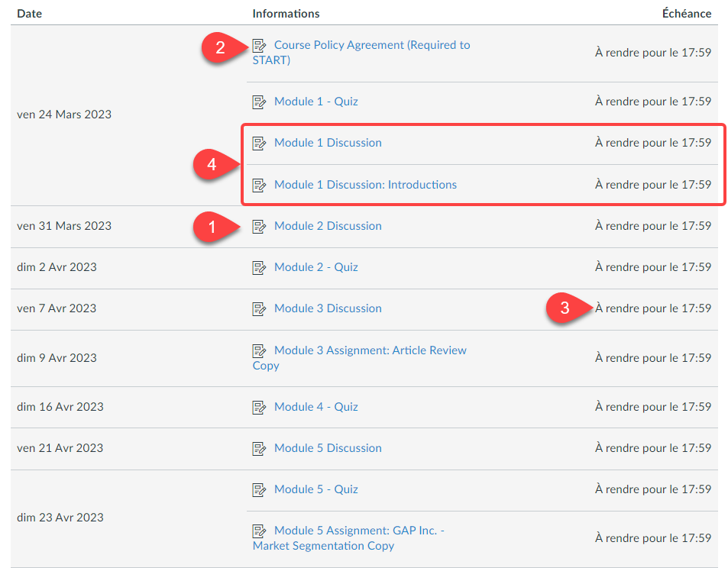The width and height of the screenshot is (728, 568).
Task: Click due time in Module 1 - Quiz row
Action: pyautogui.click(x=653, y=102)
